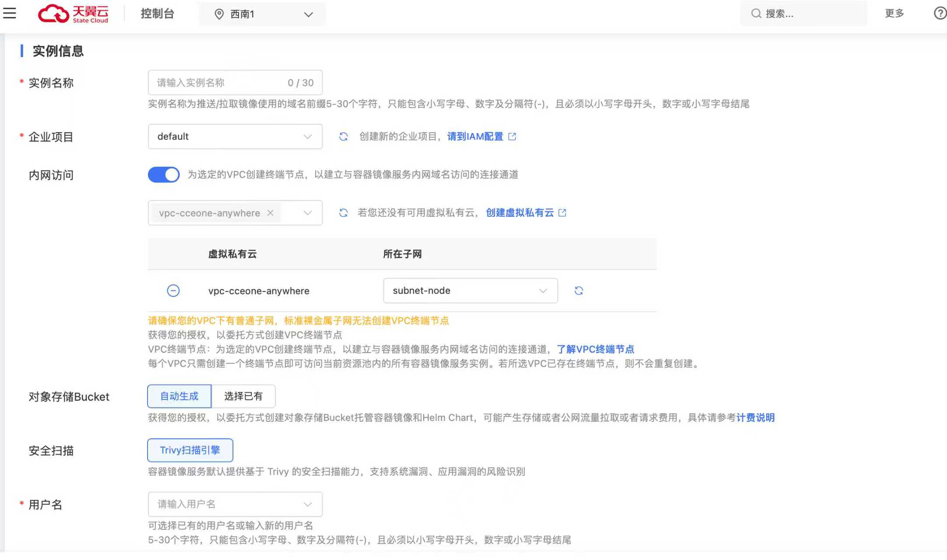The height and width of the screenshot is (560, 947).
Task: Open the 请到IAM配置 link
Action: click(x=475, y=137)
